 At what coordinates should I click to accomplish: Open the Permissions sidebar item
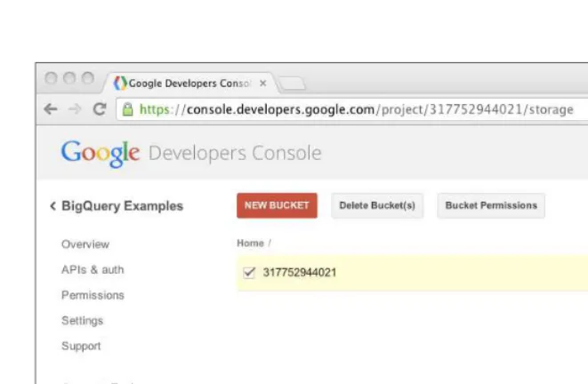[x=93, y=295]
